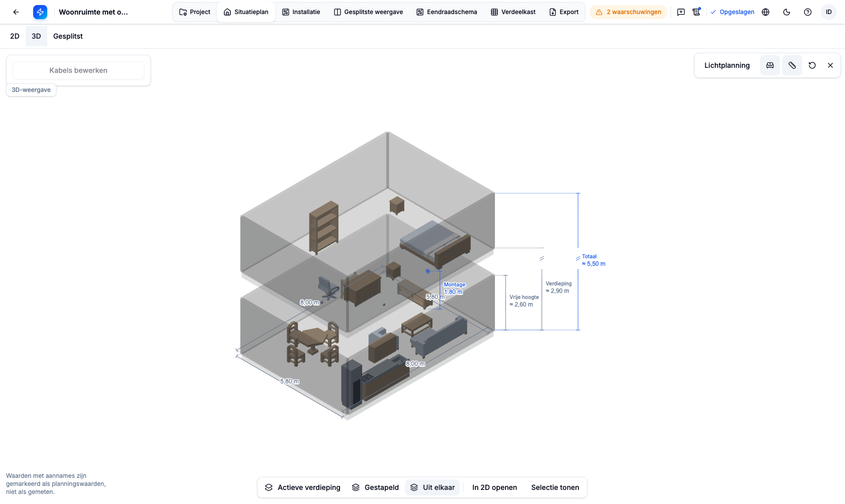The height and width of the screenshot is (504, 845).
Task: Click the Woonruimte project title
Action: pyautogui.click(x=94, y=12)
